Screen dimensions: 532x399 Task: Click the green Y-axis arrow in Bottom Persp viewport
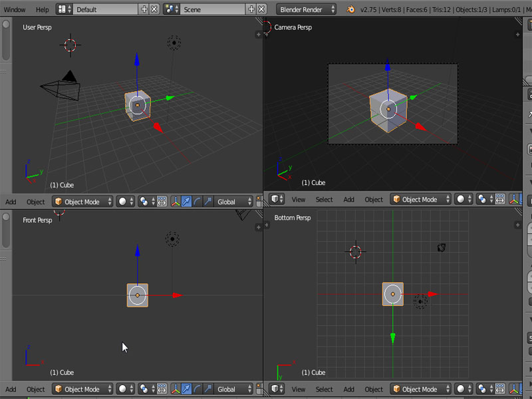coord(393,338)
